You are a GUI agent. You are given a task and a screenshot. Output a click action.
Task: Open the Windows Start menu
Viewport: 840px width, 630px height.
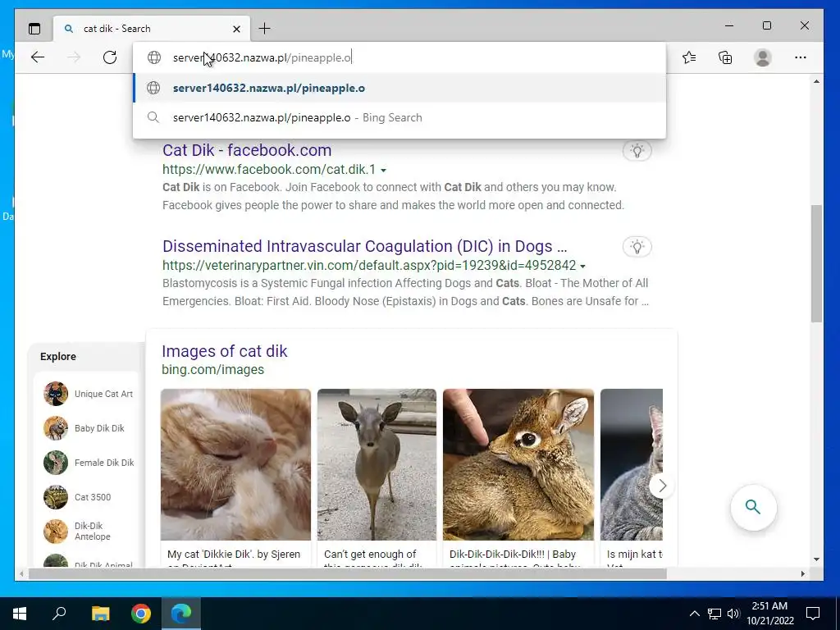pyautogui.click(x=20, y=614)
